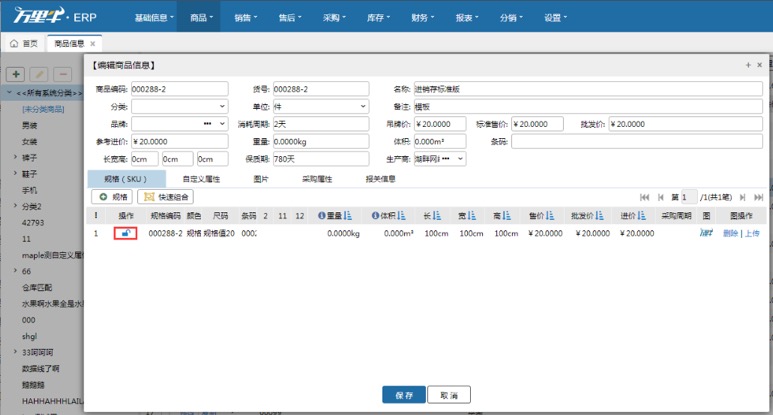Click the 保存 save button

[x=404, y=395]
